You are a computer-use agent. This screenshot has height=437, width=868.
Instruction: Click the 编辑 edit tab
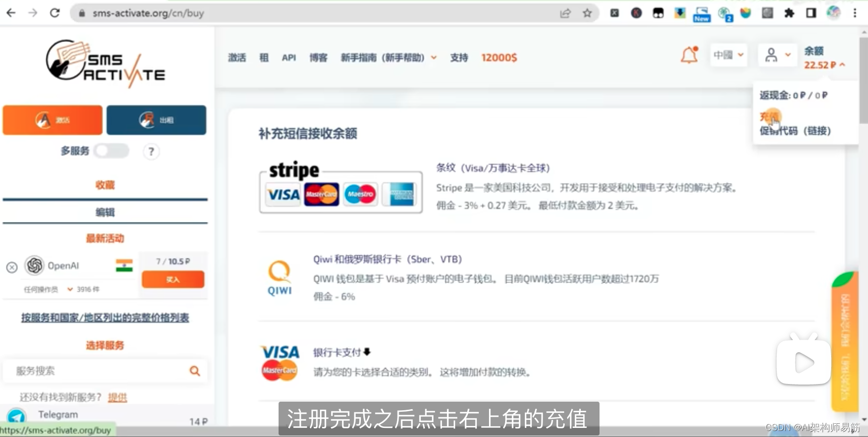tap(105, 212)
